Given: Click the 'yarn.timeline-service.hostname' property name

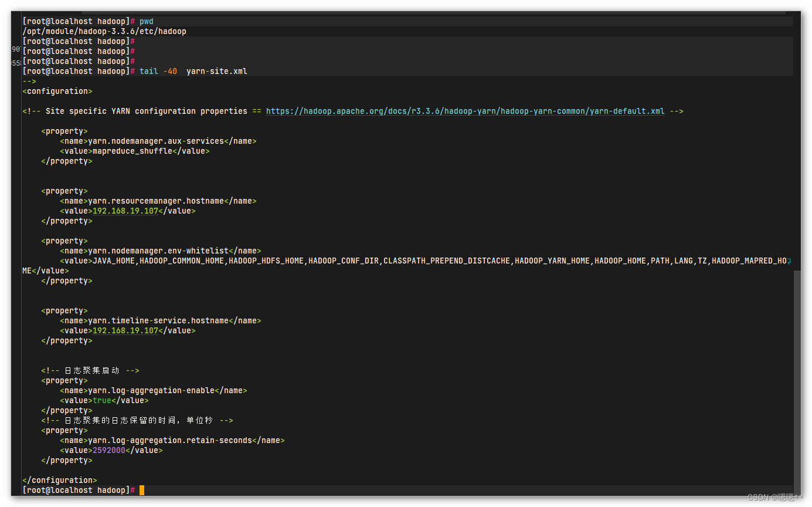Looking at the screenshot, I should (x=158, y=320).
